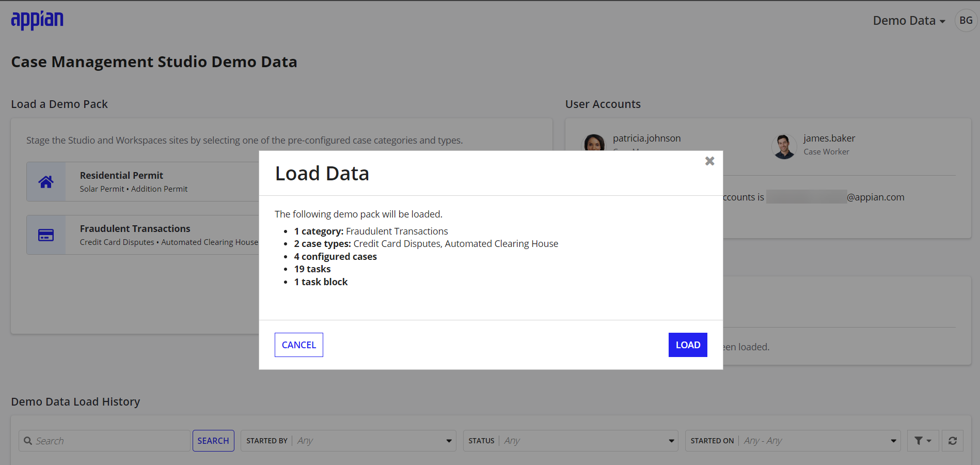Close the Load Data dialog with X
980x465 pixels.
709,161
